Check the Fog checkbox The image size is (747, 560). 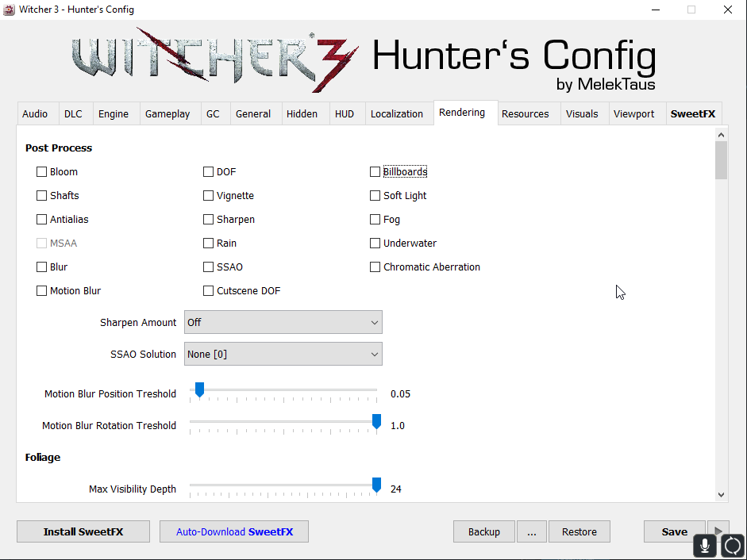tap(375, 220)
